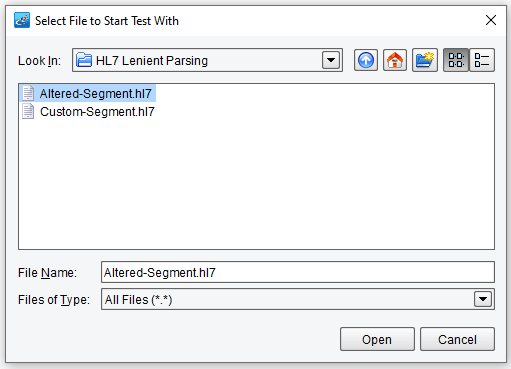Viewport: 511px width, 369px height.
Task: Expand the Look In dropdown arrow
Action: coord(331,60)
